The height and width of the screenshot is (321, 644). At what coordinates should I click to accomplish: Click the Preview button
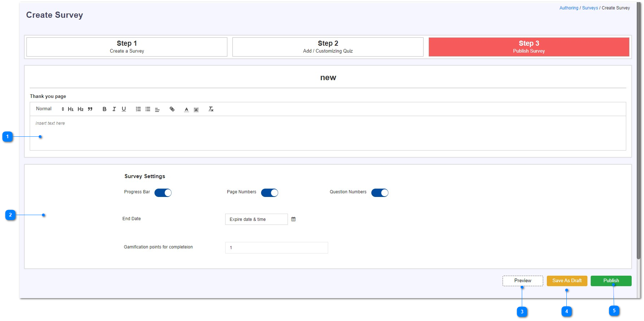click(x=523, y=281)
